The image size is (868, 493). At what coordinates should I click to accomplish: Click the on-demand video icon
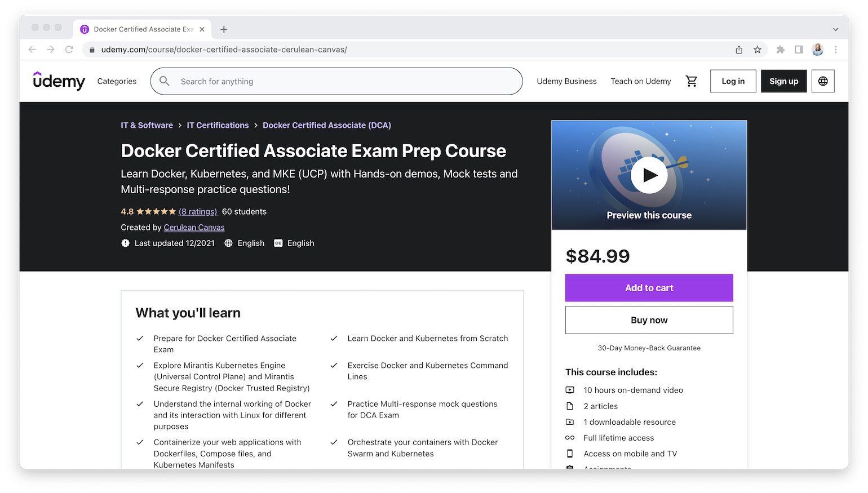pos(570,390)
